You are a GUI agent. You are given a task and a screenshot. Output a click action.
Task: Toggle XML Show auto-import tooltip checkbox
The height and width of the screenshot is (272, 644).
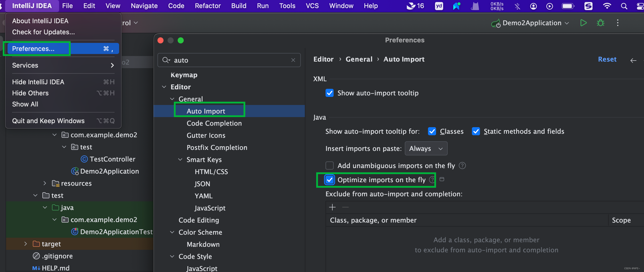pyautogui.click(x=329, y=93)
